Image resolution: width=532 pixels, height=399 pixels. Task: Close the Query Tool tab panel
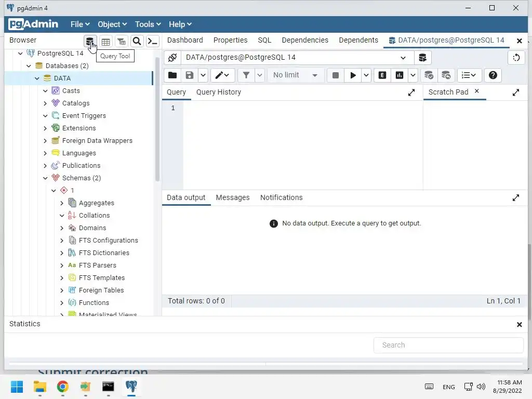click(519, 41)
